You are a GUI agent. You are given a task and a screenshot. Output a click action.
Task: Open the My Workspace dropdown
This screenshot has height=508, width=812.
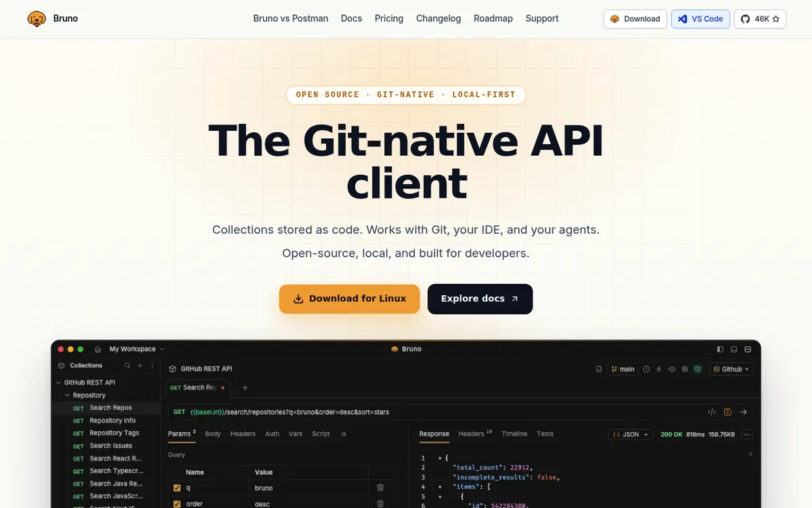click(x=137, y=350)
